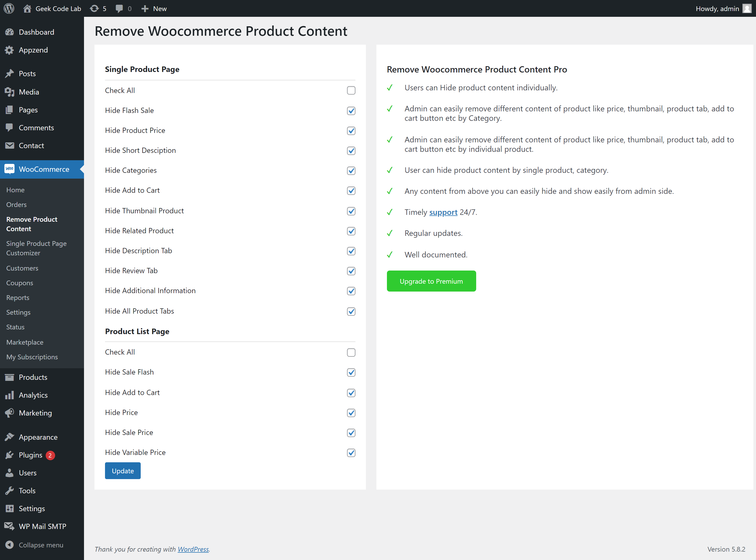Click the Products archive icon

pos(9,377)
